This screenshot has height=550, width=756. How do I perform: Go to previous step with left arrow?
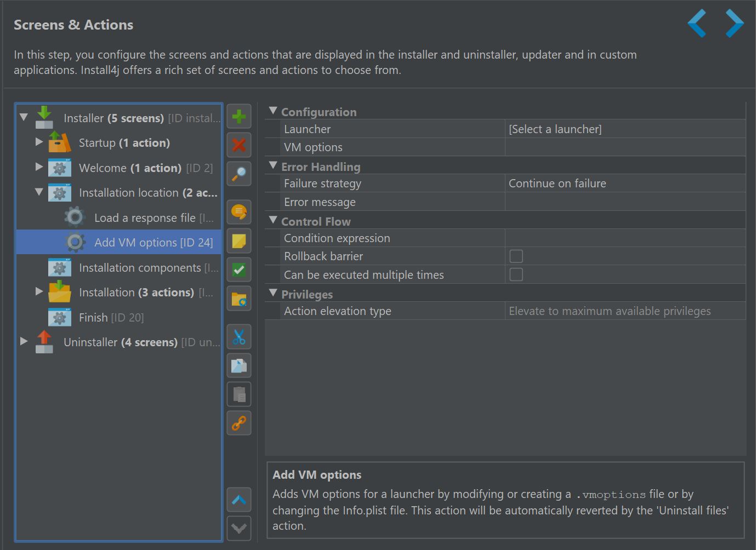click(x=697, y=23)
